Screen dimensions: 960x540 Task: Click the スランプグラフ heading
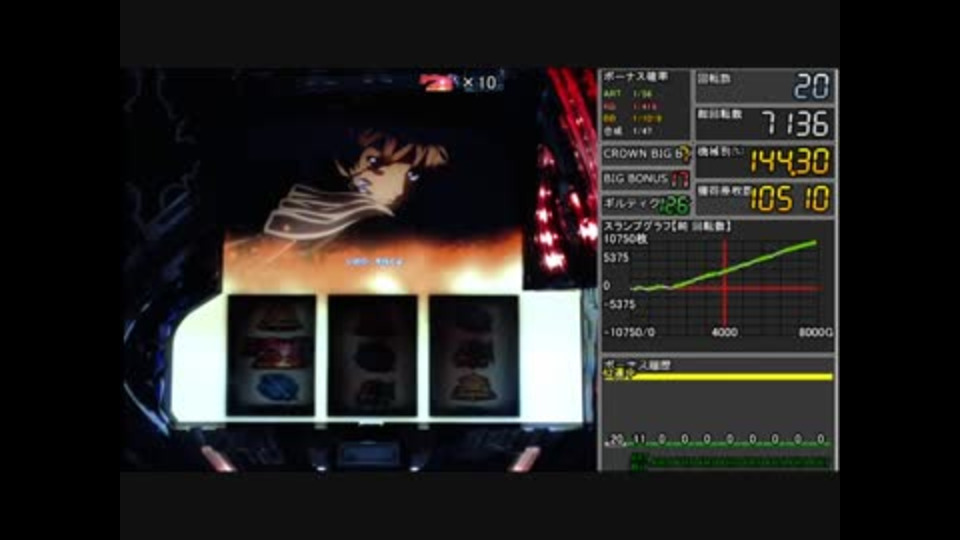point(667,227)
